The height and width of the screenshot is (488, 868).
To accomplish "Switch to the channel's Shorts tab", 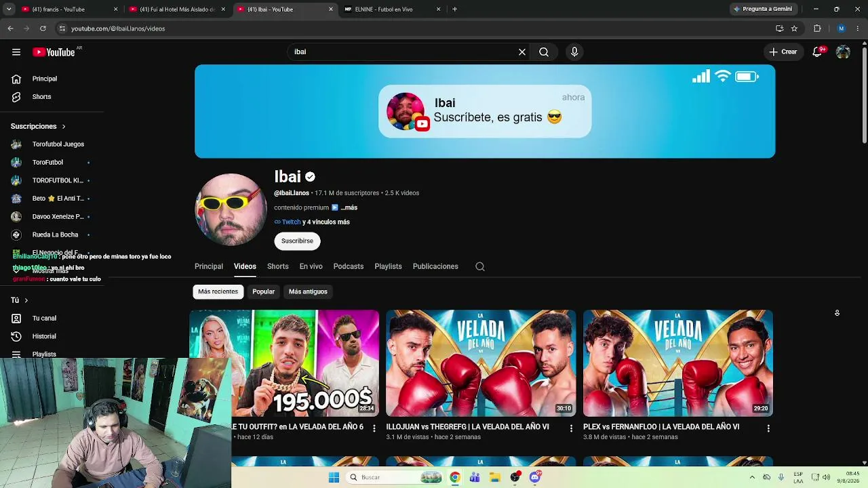I will (278, 266).
